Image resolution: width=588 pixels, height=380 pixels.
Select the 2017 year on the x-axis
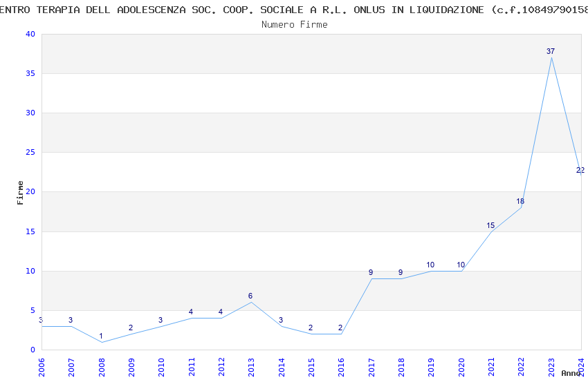pyautogui.click(x=371, y=366)
